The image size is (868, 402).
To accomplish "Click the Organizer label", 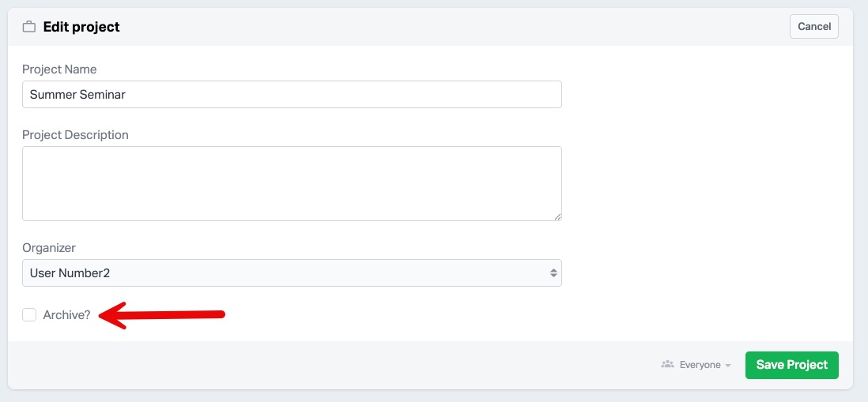I will [49, 248].
